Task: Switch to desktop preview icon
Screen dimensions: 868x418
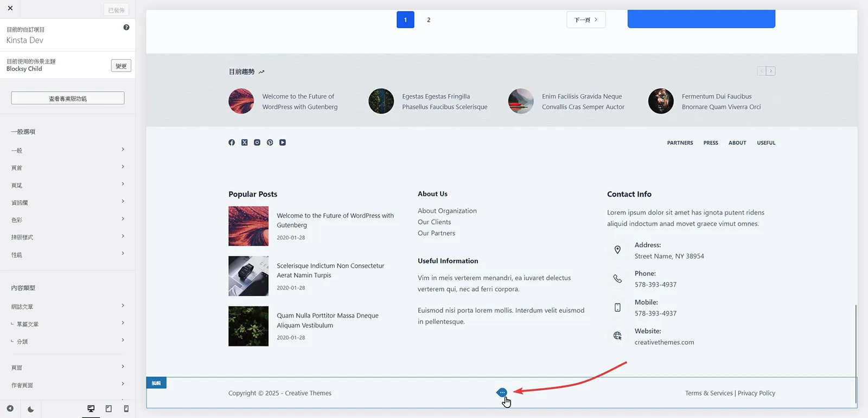Action: point(91,409)
